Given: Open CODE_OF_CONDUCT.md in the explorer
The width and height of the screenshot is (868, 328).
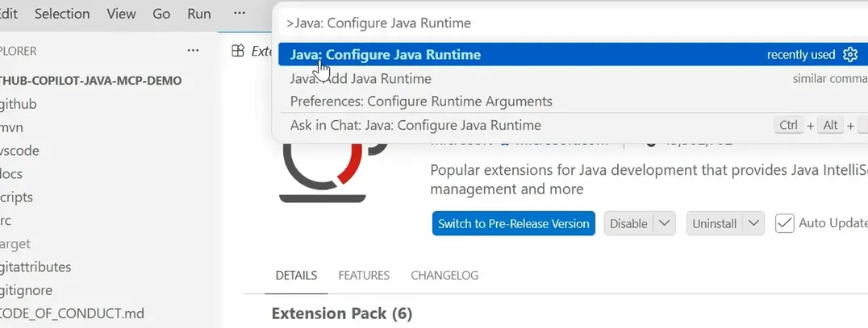Looking at the screenshot, I should (x=72, y=313).
